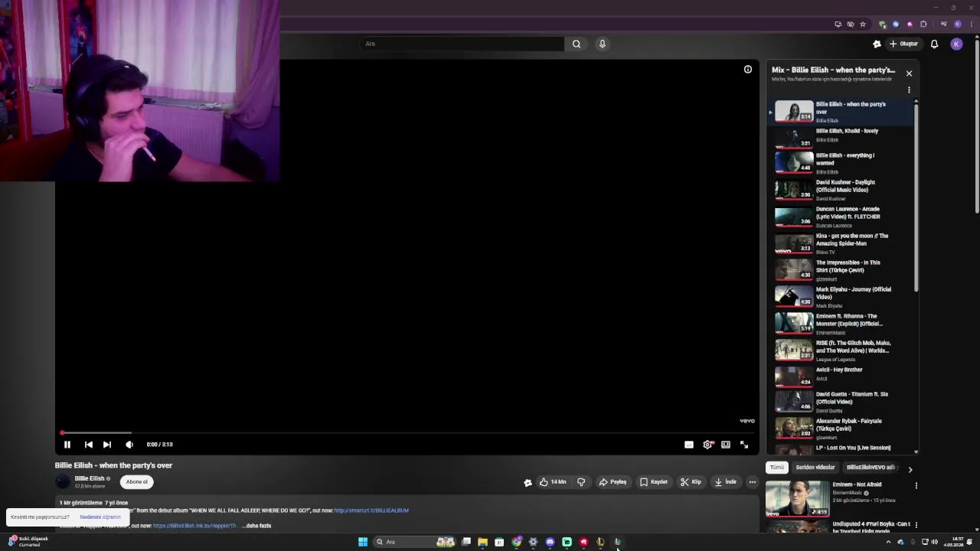Select the 'Seriden videolar' filter chip
The width and height of the screenshot is (980, 551).
pos(815,468)
